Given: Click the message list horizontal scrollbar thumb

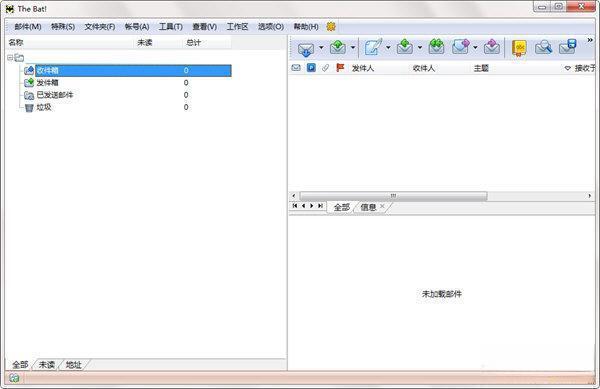Looking at the screenshot, I should 393,196.
